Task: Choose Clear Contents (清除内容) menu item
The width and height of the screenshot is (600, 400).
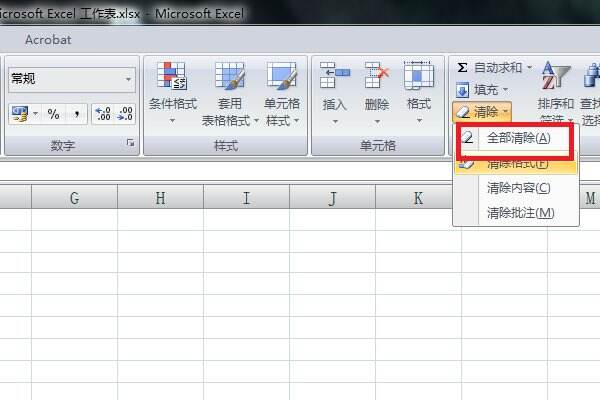Action: [516, 188]
